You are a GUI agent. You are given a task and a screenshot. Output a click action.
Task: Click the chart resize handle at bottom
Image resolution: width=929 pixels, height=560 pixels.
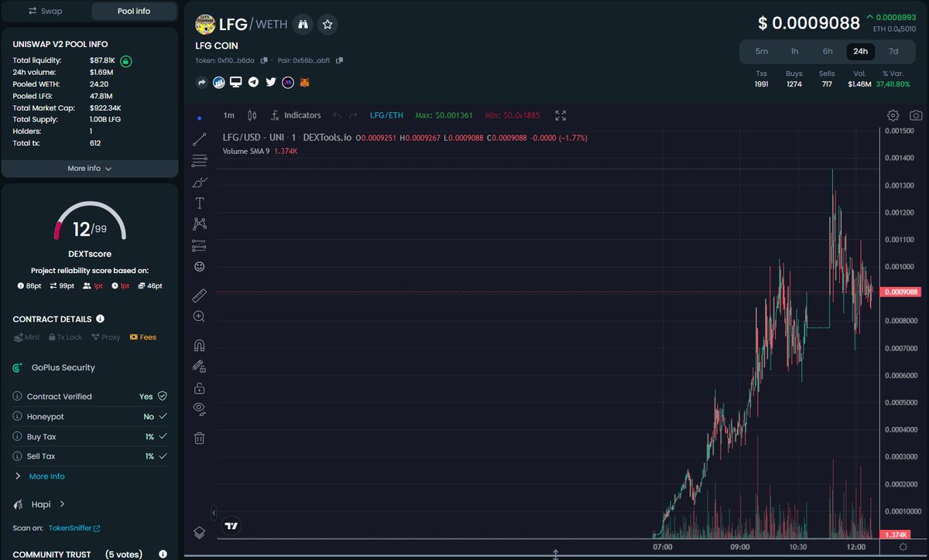pos(556,555)
